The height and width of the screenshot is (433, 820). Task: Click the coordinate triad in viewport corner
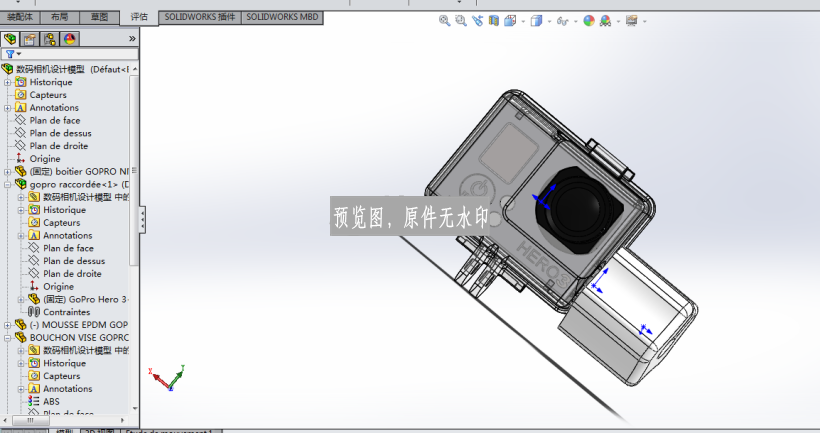click(167, 378)
